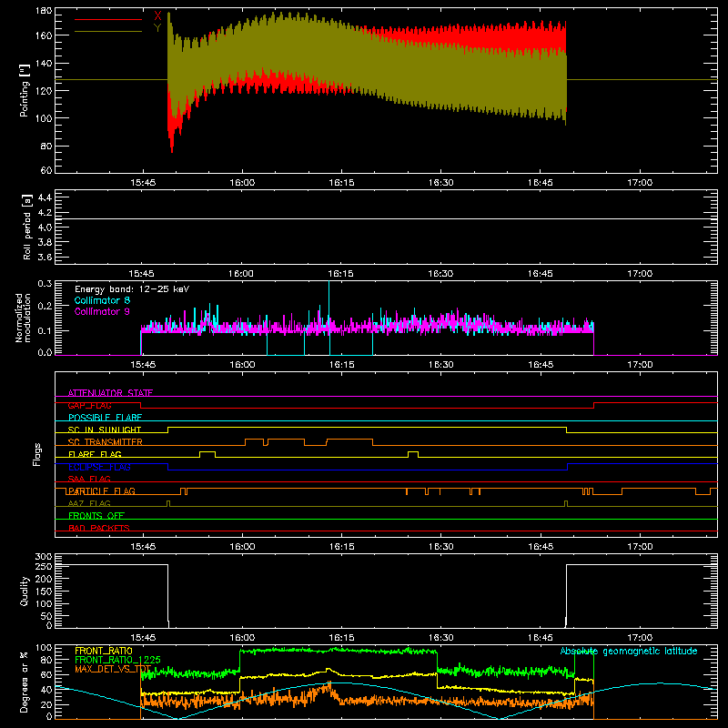Click the 300 tick on the Quality axis
Image resolution: width=728 pixels, height=728 pixels.
tap(43, 557)
